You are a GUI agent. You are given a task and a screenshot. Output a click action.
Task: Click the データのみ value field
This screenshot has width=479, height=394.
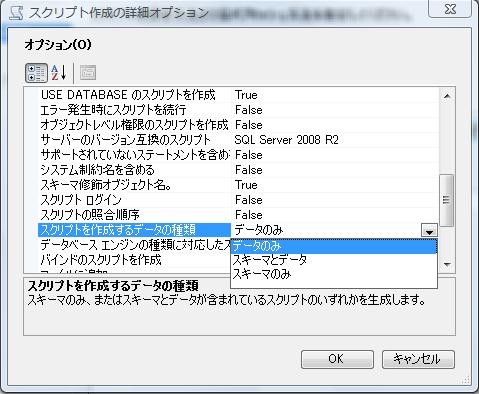pyautogui.click(x=327, y=230)
